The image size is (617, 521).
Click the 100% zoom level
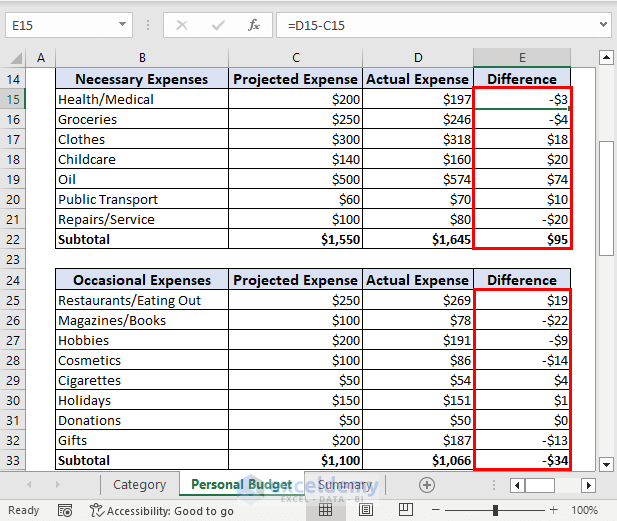click(585, 510)
